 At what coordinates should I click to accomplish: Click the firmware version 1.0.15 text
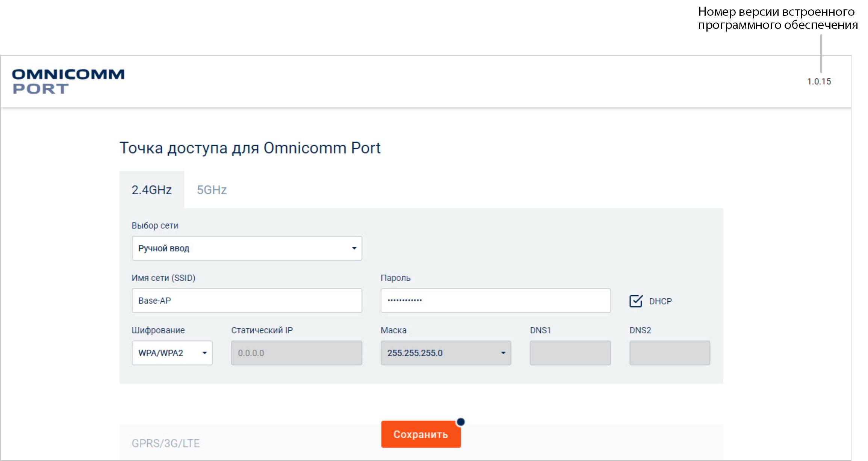pyautogui.click(x=819, y=82)
